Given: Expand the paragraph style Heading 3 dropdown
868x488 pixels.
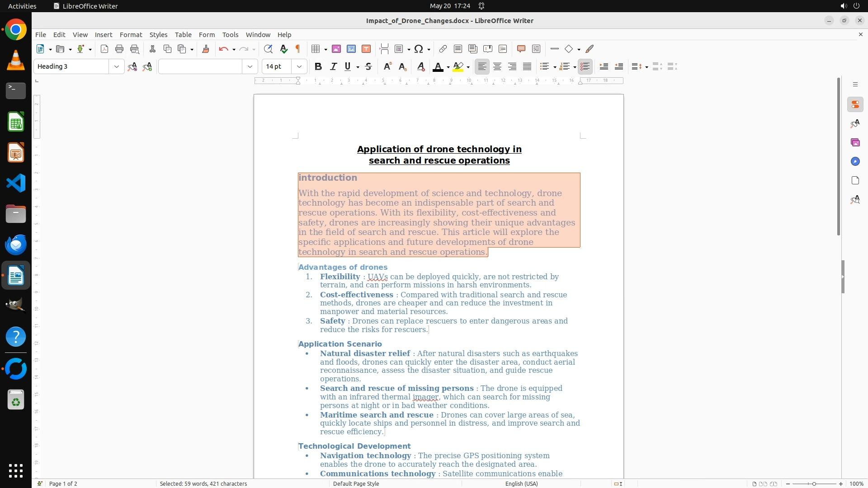Looking at the screenshot, I should [116, 66].
